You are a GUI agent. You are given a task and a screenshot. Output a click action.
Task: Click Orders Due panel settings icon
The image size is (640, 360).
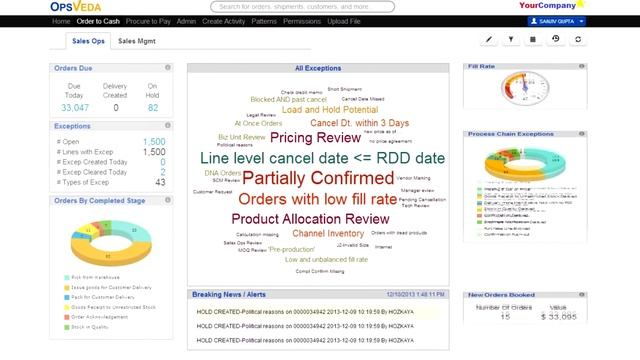coord(168,67)
